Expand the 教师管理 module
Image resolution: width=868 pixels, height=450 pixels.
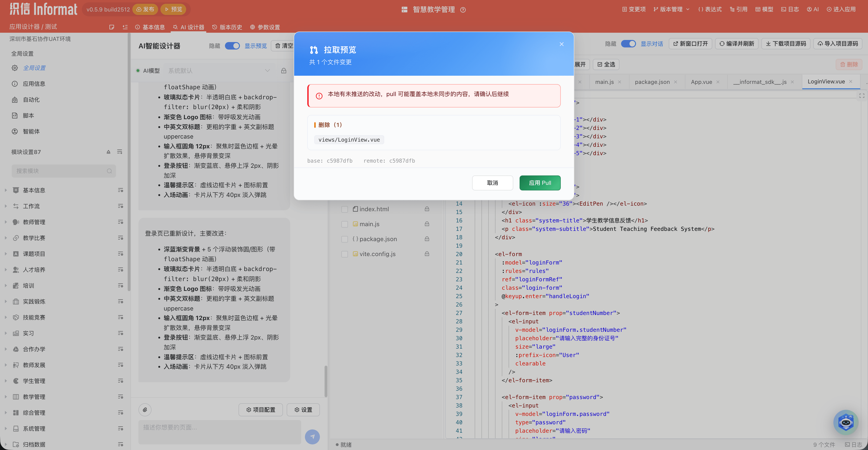click(6, 222)
